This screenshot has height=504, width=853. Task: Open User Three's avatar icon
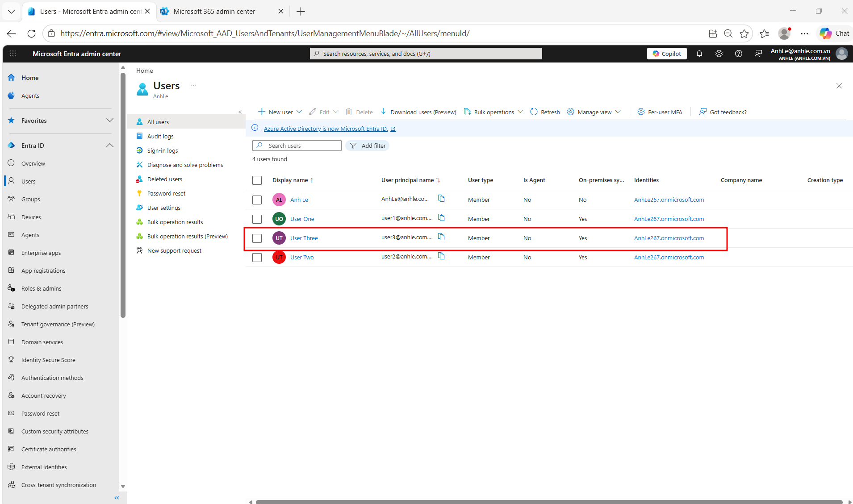pyautogui.click(x=279, y=238)
